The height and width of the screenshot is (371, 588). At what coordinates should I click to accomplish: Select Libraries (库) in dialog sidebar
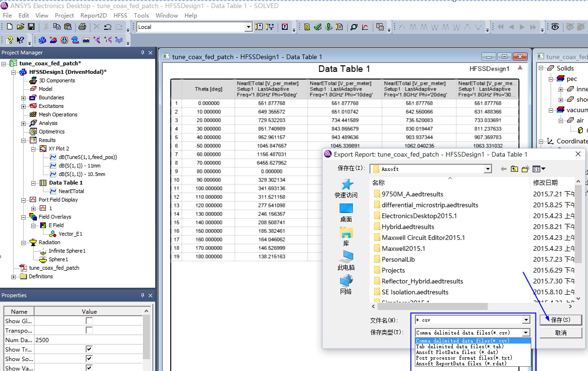pos(346,237)
